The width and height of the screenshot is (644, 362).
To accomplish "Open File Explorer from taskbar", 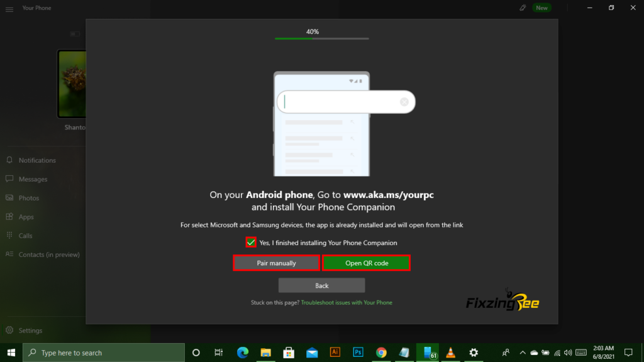I will tap(266, 353).
